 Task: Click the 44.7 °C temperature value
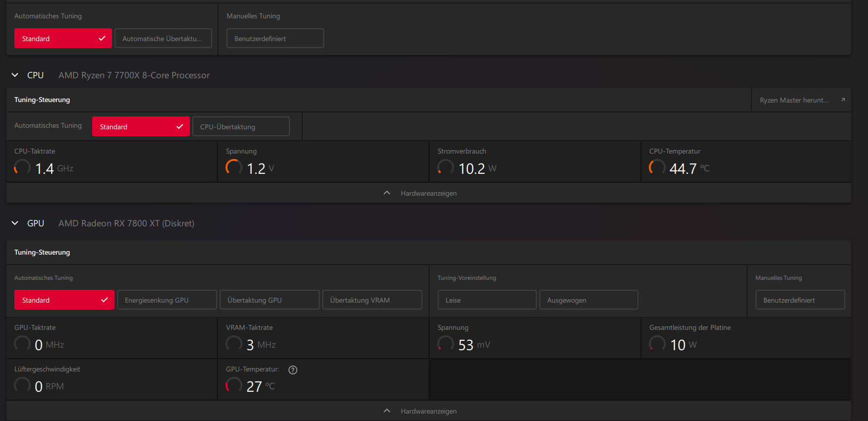click(x=690, y=169)
